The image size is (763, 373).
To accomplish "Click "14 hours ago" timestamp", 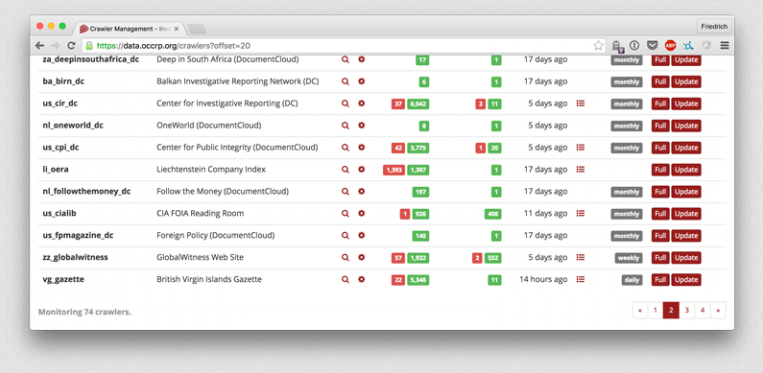I will coord(543,279).
